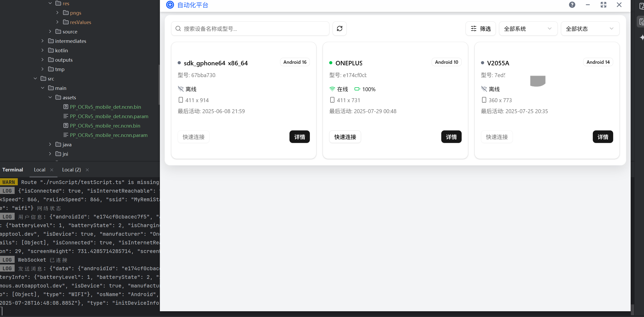The image size is (644, 317).
Task: Open 详情 for the V2055A device
Action: (x=603, y=137)
